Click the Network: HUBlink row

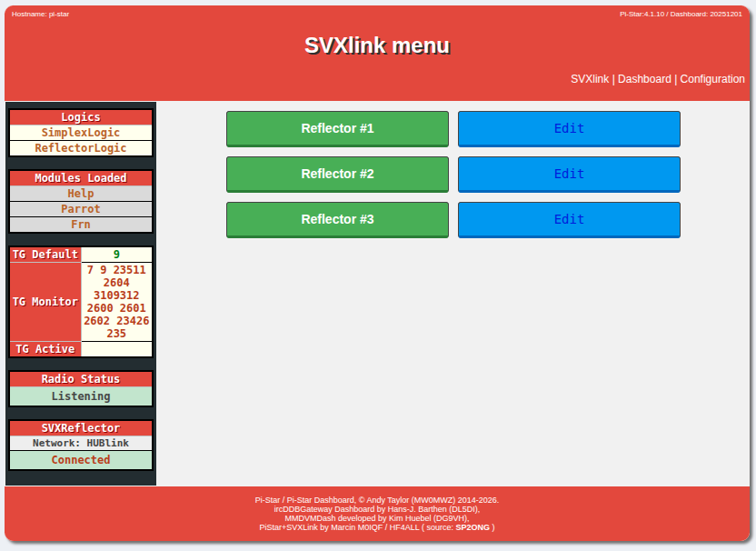(81, 444)
